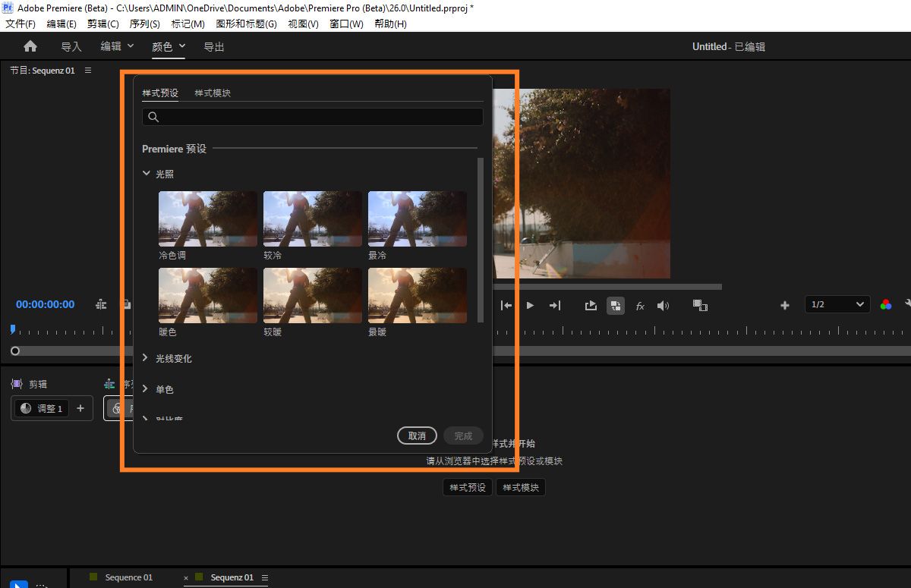Click the multi-camera view icon
911x588 pixels.
point(700,305)
